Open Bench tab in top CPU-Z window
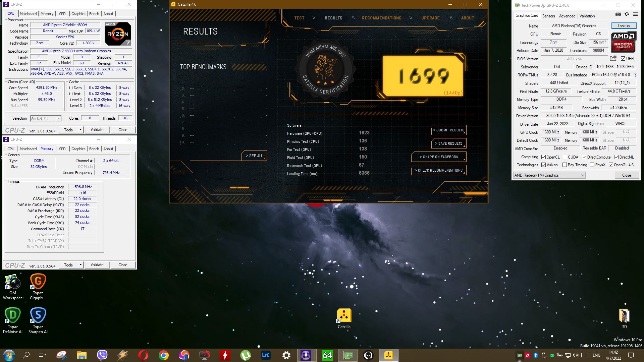Viewport: 644px width, 362px height. pyautogui.click(x=94, y=14)
